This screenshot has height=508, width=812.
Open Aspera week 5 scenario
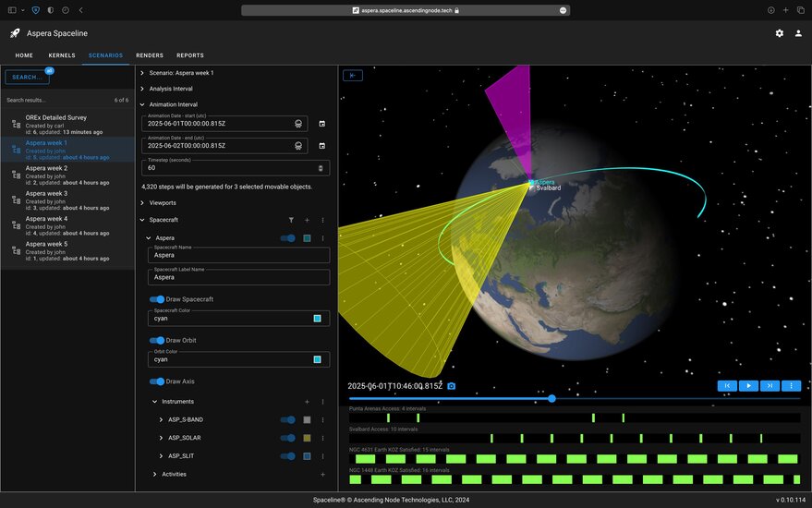67,251
